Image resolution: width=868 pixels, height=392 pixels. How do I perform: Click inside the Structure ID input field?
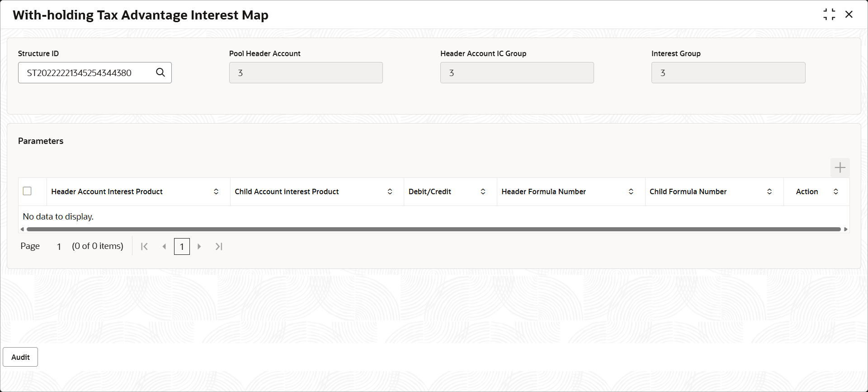point(88,73)
